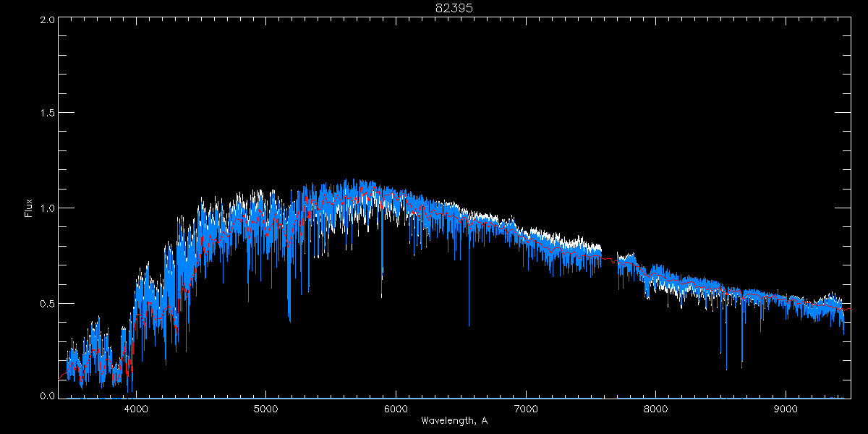
Task: Pick the absorption line tip near 5900
Action: (x=382, y=295)
